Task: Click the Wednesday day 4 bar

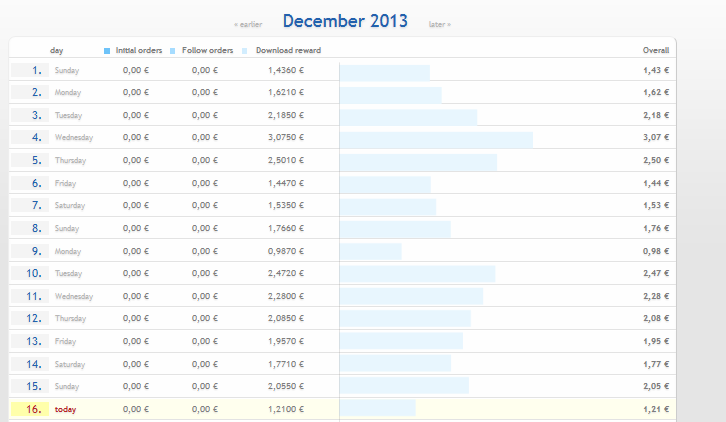Action: [x=436, y=138]
